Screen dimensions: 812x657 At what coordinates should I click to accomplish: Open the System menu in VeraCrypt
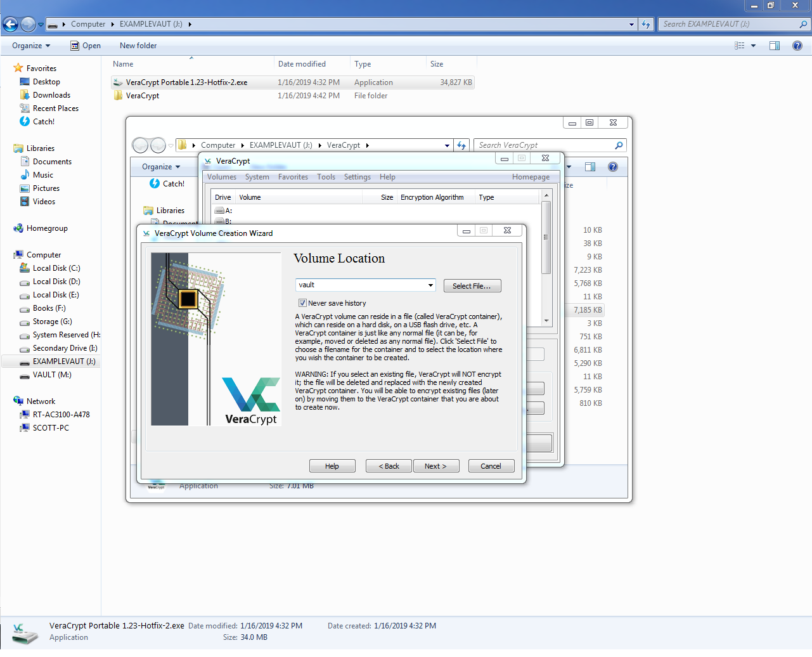point(257,177)
